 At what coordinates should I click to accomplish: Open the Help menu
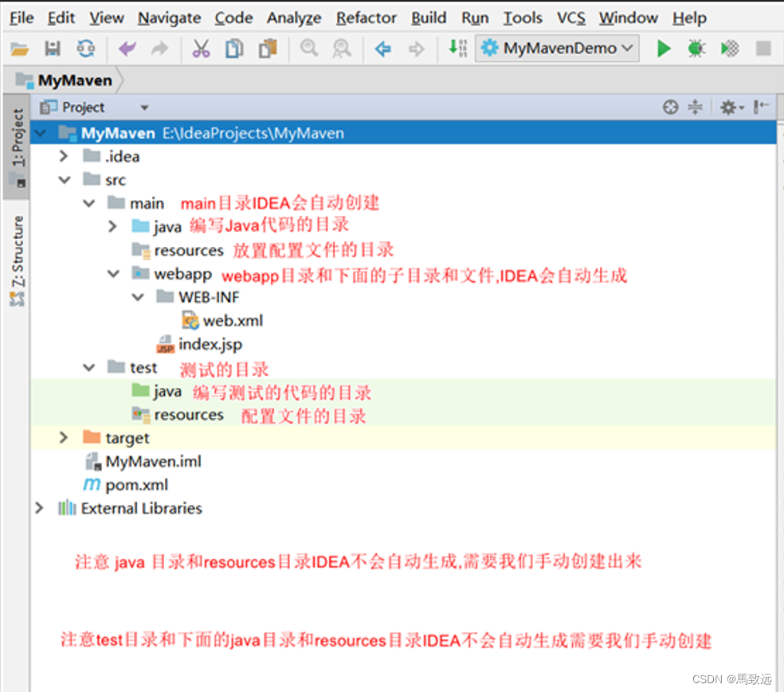pyautogui.click(x=689, y=18)
